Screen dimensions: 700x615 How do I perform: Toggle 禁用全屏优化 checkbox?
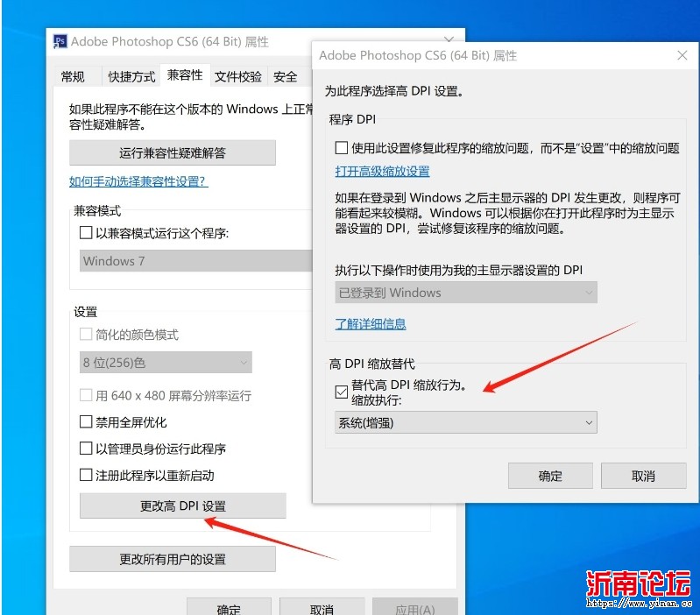point(86,422)
